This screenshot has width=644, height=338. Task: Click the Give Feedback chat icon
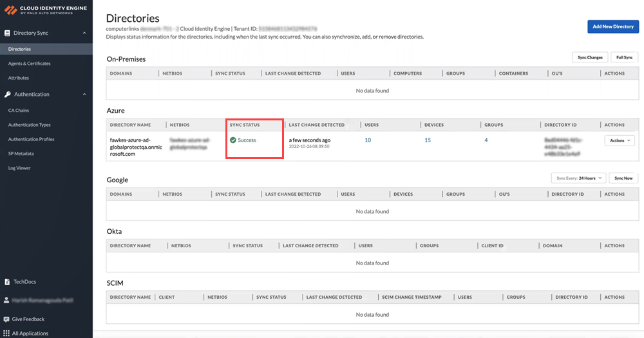pyautogui.click(x=7, y=319)
